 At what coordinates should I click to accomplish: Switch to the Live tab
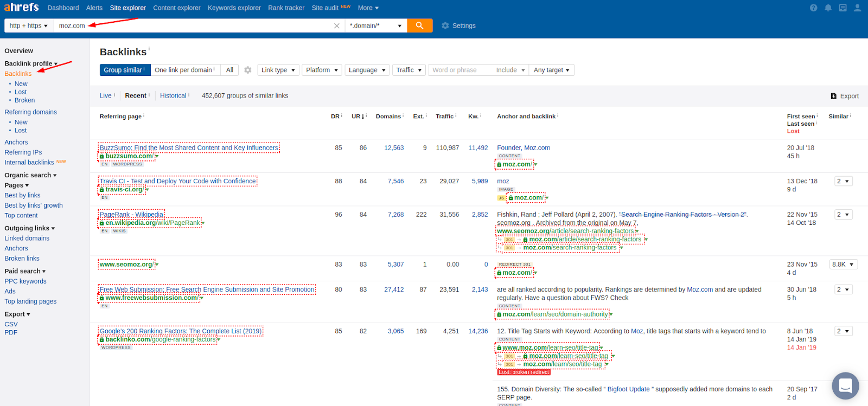tap(107, 95)
